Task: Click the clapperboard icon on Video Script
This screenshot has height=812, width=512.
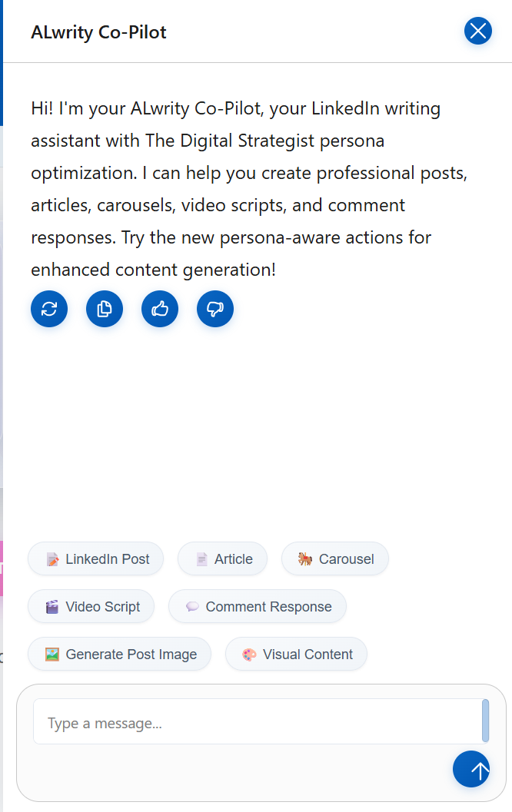Action: pos(52,607)
